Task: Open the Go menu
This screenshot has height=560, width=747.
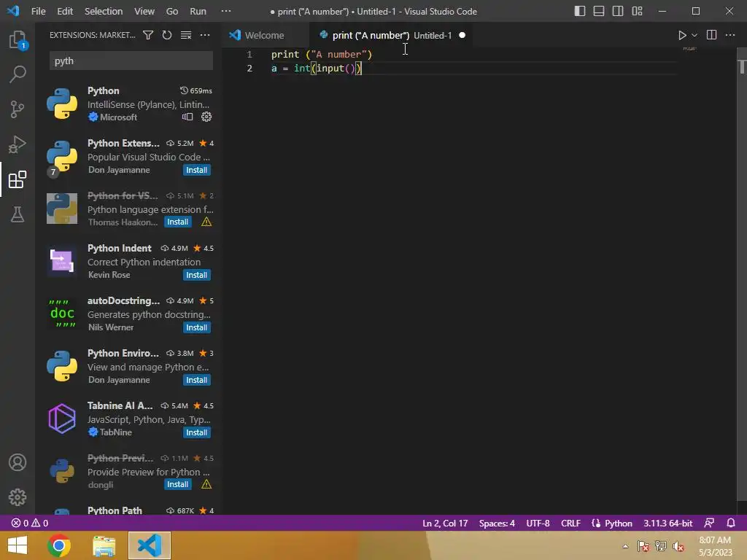Action: point(172,11)
